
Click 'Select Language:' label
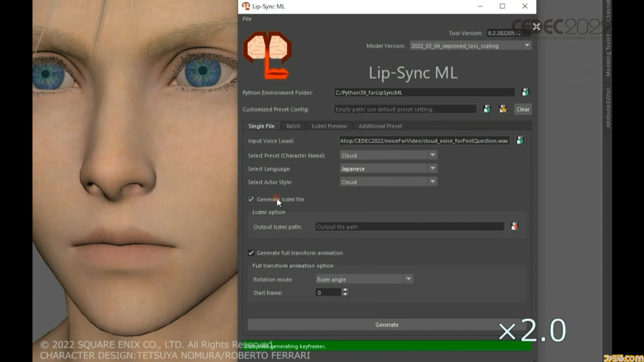[269, 169]
